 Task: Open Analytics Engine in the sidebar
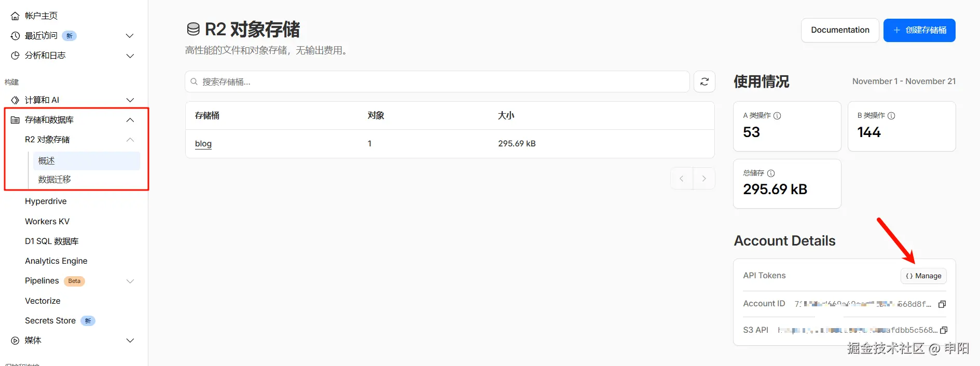point(56,261)
